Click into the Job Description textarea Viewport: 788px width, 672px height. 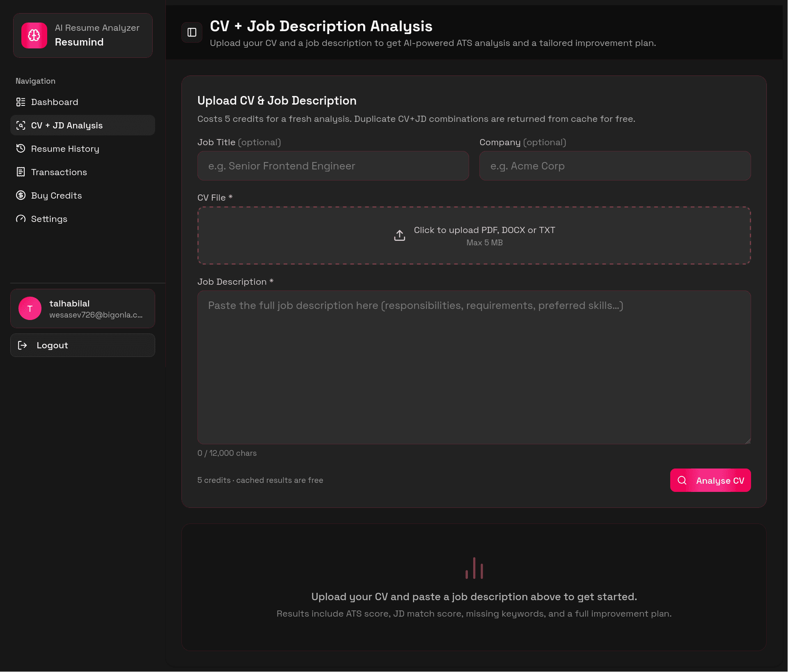click(x=474, y=368)
